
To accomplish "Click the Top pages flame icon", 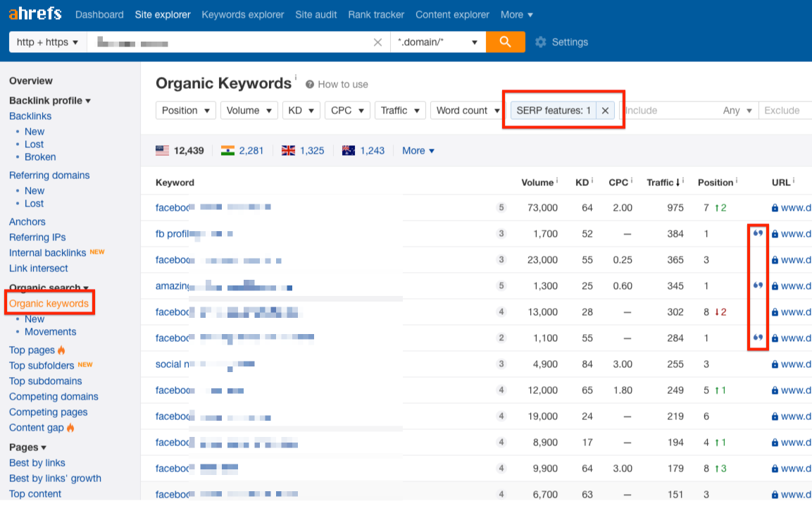I will 61,350.
